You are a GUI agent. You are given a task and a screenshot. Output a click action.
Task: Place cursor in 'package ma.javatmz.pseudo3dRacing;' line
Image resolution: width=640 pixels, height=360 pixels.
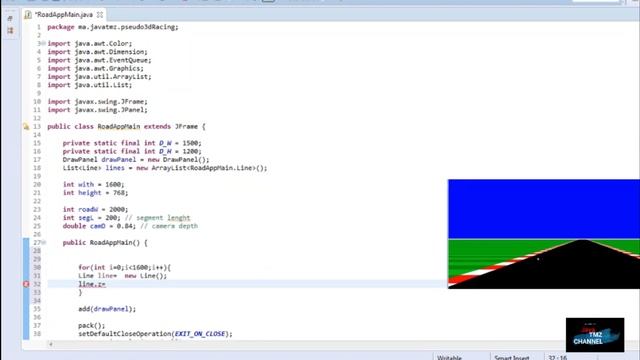(x=113, y=27)
